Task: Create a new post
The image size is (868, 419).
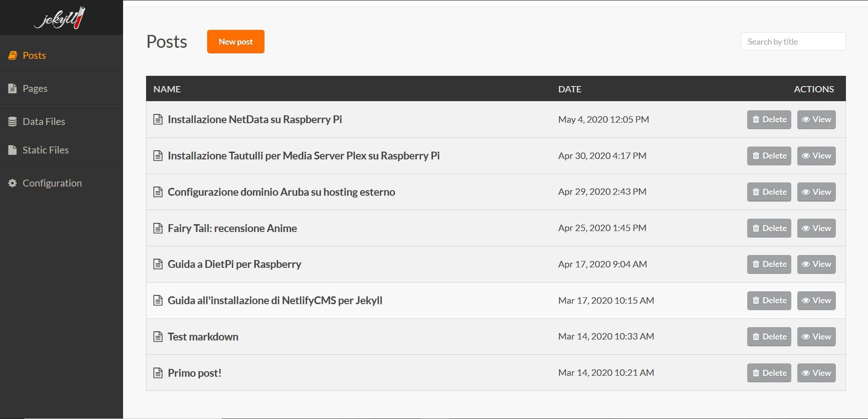Action: coord(235,41)
